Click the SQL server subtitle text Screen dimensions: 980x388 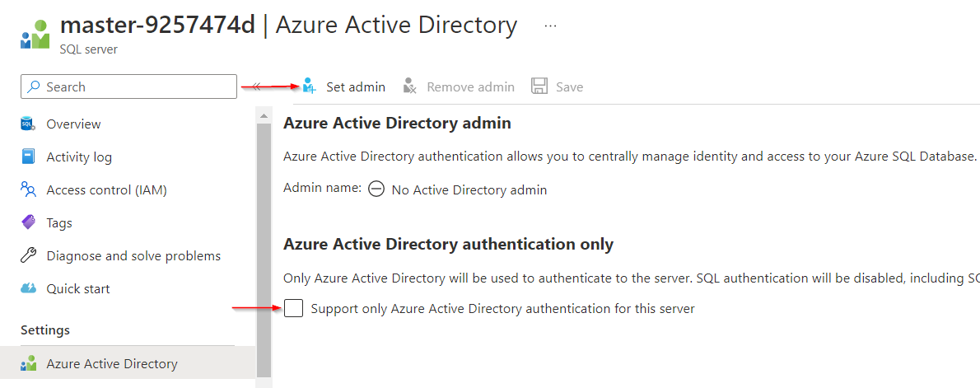pos(89,49)
